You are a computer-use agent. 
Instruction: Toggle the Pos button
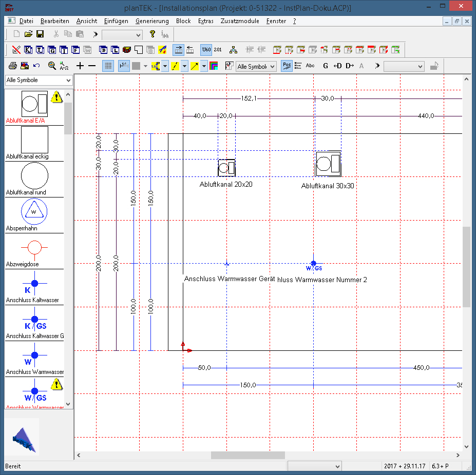tap(287, 66)
